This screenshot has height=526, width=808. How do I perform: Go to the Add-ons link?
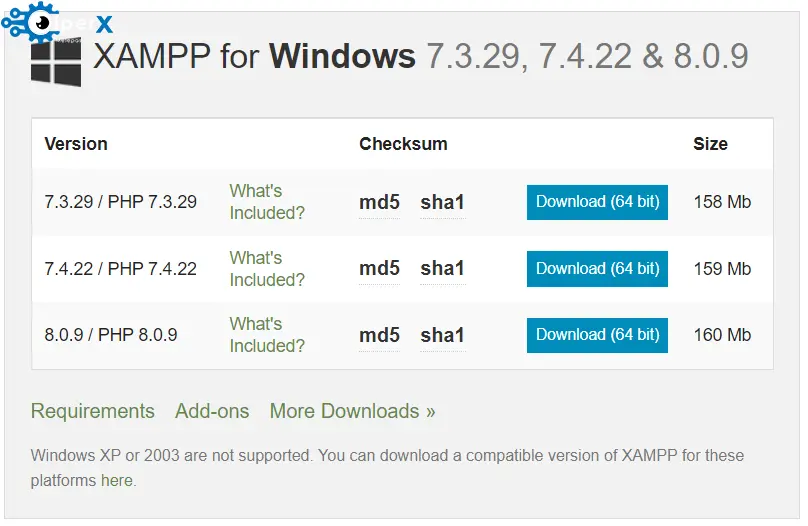(x=212, y=411)
